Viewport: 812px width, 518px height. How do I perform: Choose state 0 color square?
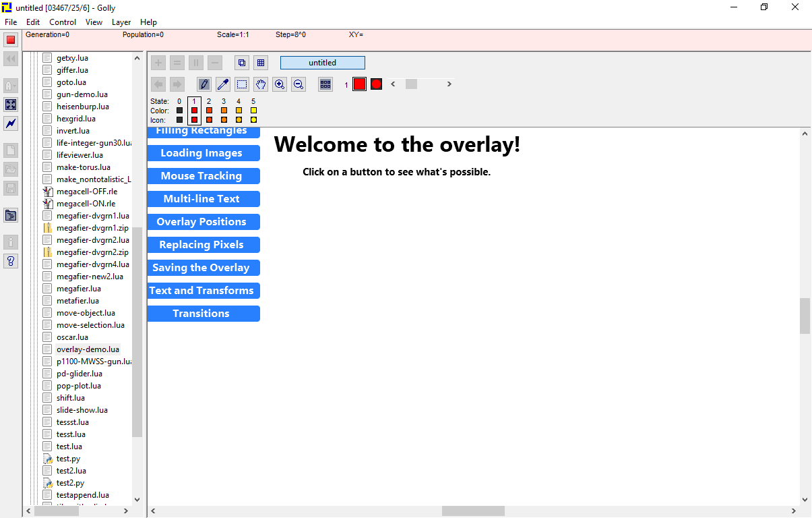click(x=179, y=110)
